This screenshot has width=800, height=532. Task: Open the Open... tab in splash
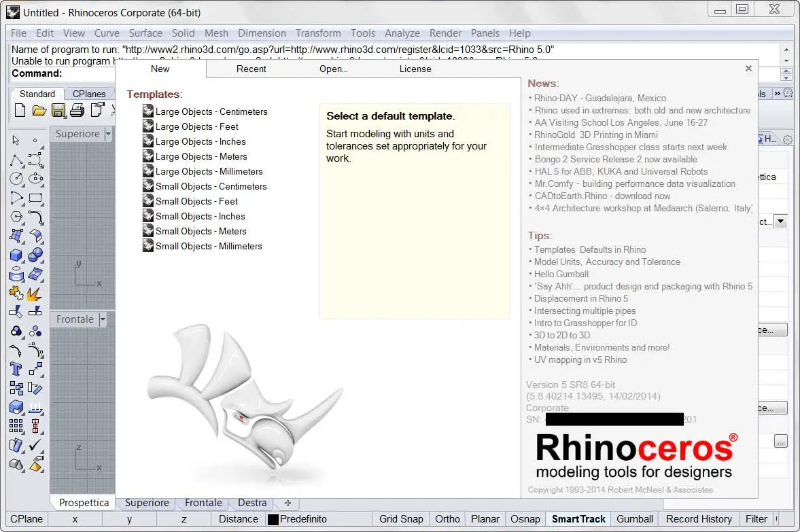[334, 69]
